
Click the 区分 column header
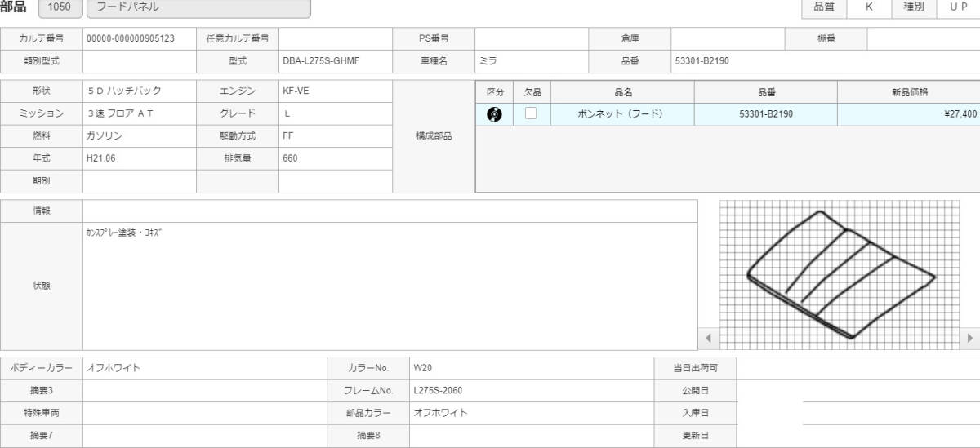[495, 92]
